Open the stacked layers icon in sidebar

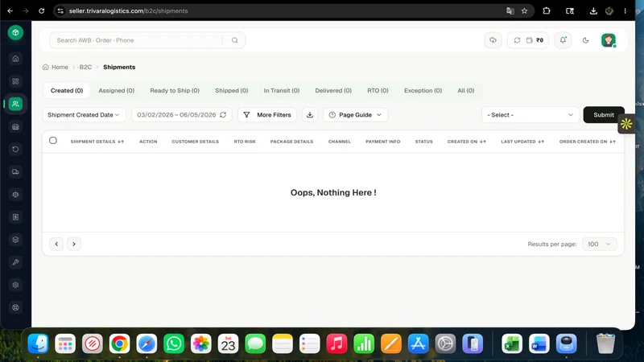[x=15, y=240]
